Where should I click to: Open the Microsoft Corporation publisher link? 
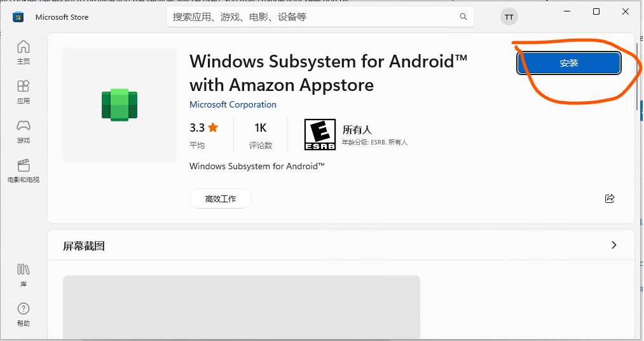(233, 104)
